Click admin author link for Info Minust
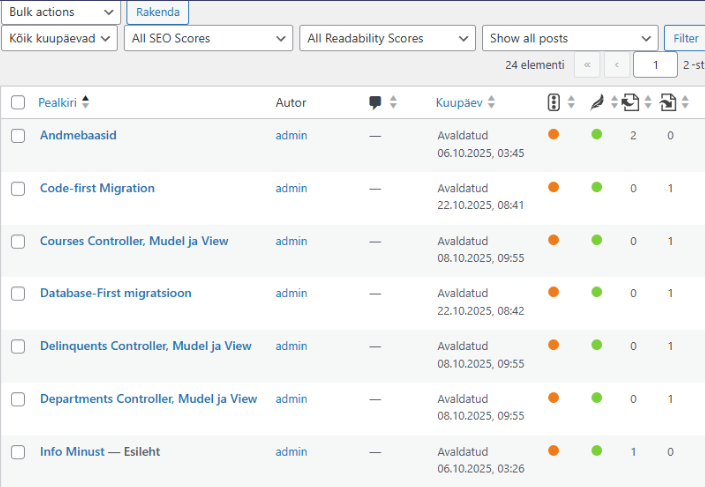 pyautogui.click(x=291, y=452)
